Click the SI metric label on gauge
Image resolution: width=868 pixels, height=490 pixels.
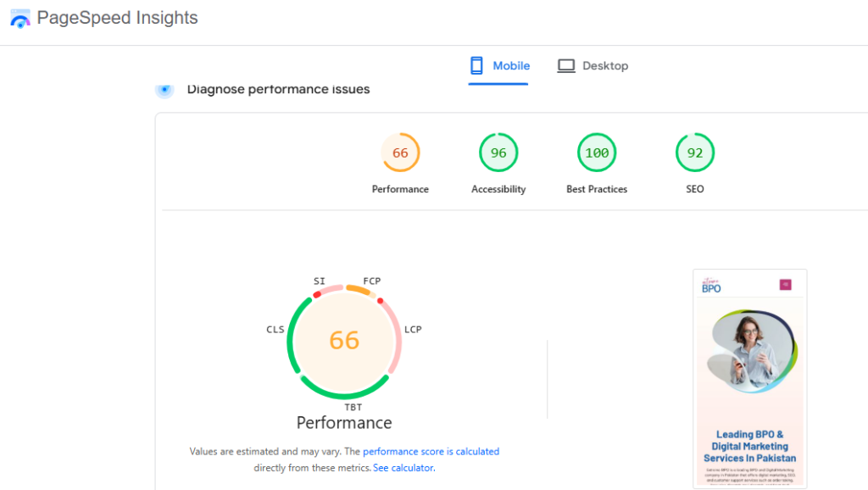tap(320, 281)
